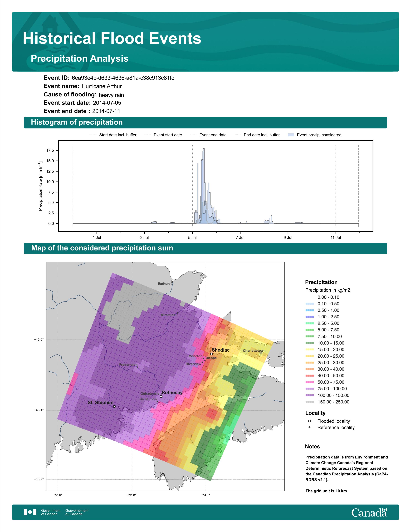Viewport: 411px width, 532px height.
Task: Click the Miramichi label on the map
Action: pos(168,315)
